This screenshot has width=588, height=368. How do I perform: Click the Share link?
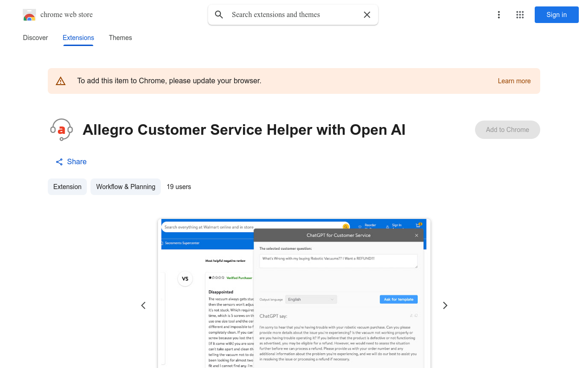pos(71,162)
